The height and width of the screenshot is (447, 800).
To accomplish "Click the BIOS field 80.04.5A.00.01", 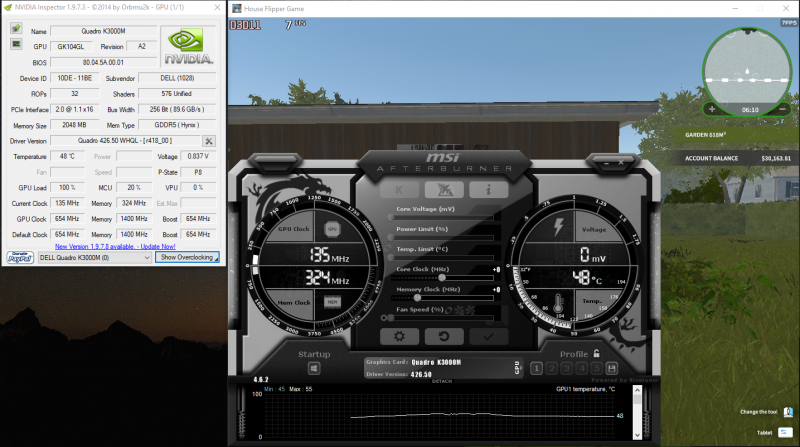I will tap(103, 62).
